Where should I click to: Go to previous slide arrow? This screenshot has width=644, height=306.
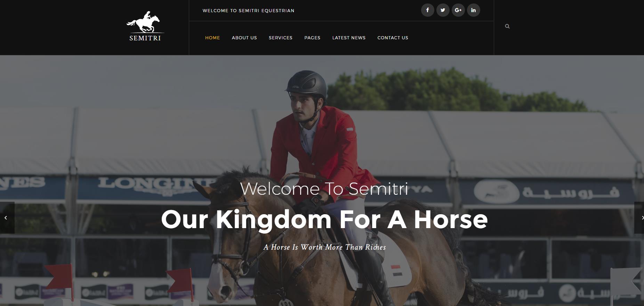(x=7, y=218)
